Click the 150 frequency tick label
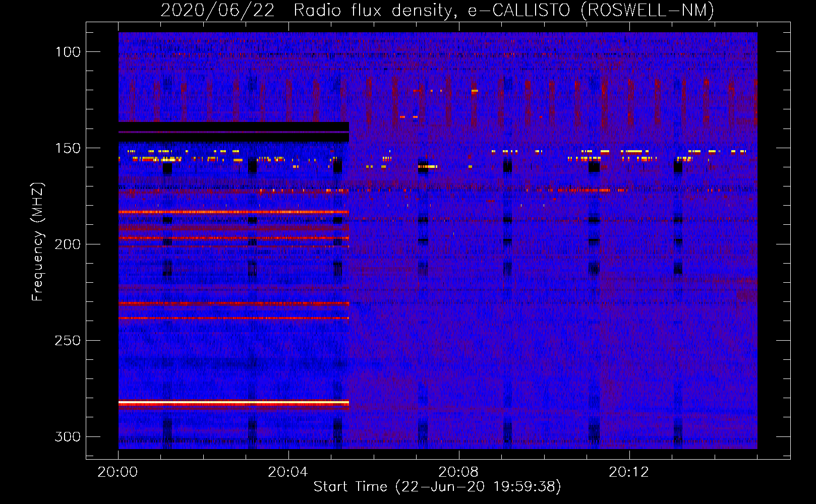This screenshot has width=816, height=504. click(x=68, y=148)
